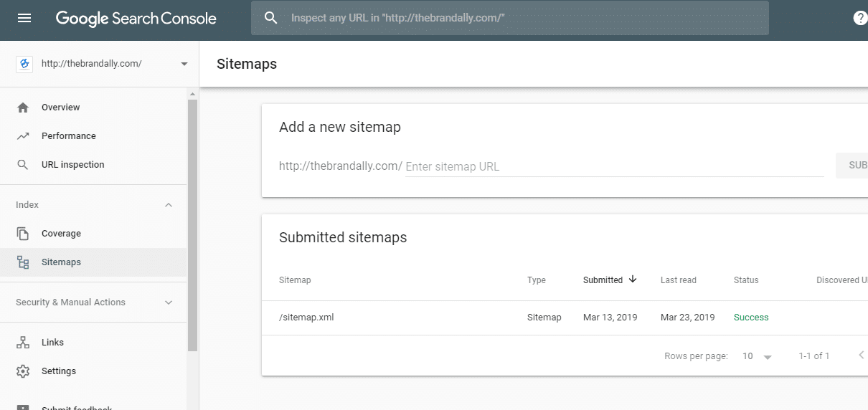This screenshot has height=410, width=868.
Task: Click last read date Mar 23, 2019
Action: pyautogui.click(x=688, y=318)
